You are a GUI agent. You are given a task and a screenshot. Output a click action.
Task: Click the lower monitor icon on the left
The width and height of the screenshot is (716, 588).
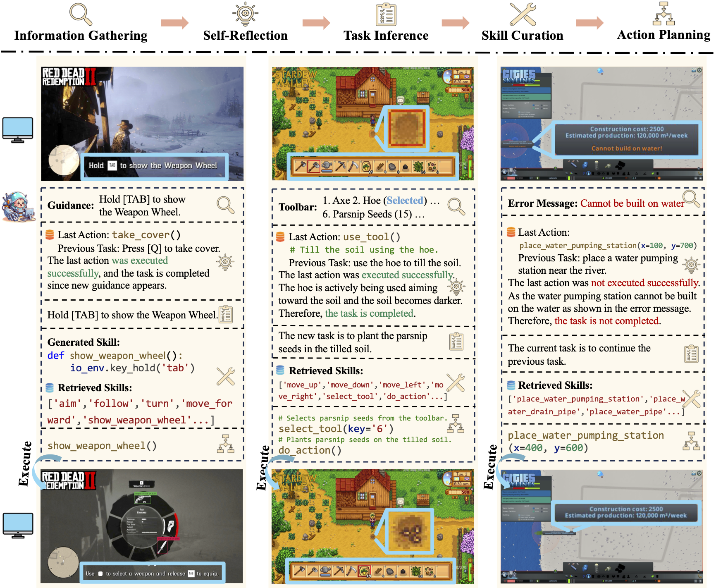pyautogui.click(x=18, y=526)
